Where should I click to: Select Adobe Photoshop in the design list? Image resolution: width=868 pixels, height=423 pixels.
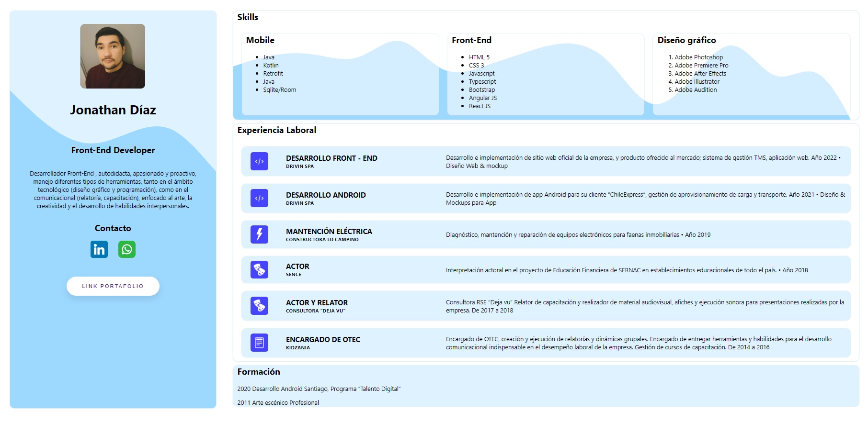tap(698, 57)
